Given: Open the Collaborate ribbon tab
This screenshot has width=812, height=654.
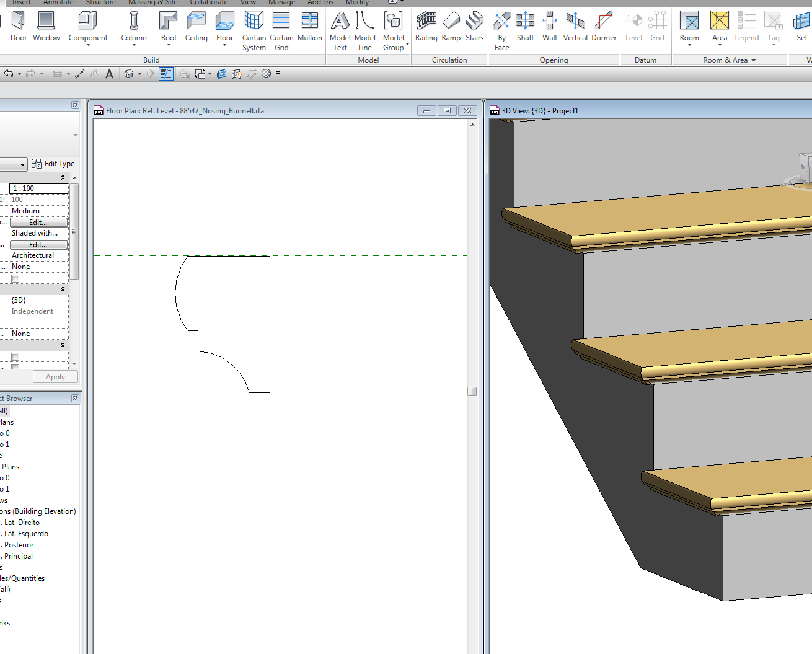Looking at the screenshot, I should click(208, 2).
